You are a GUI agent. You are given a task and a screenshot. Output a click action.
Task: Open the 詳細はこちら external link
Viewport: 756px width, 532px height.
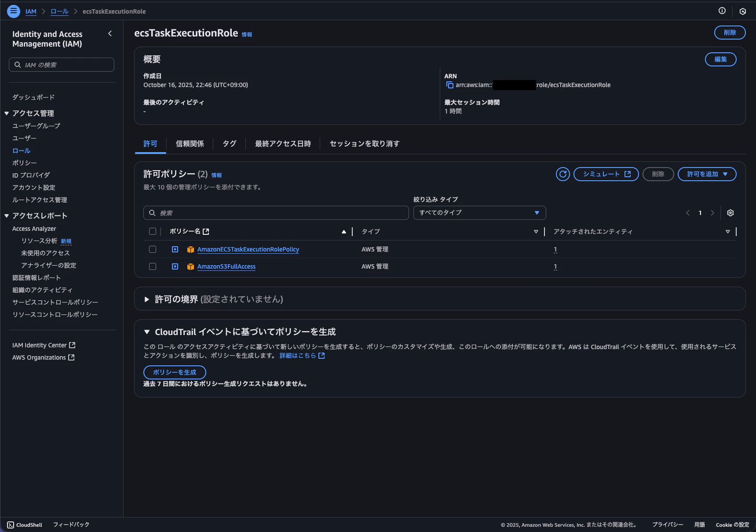coord(302,355)
